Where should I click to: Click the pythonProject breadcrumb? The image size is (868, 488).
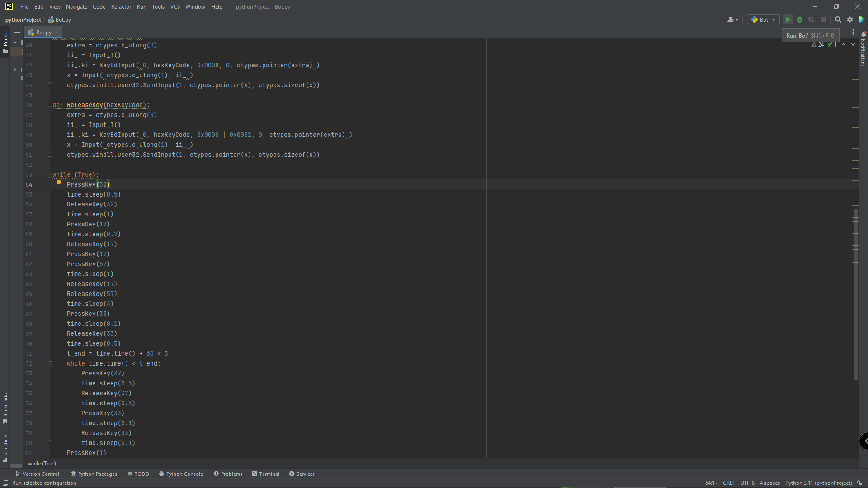point(23,20)
